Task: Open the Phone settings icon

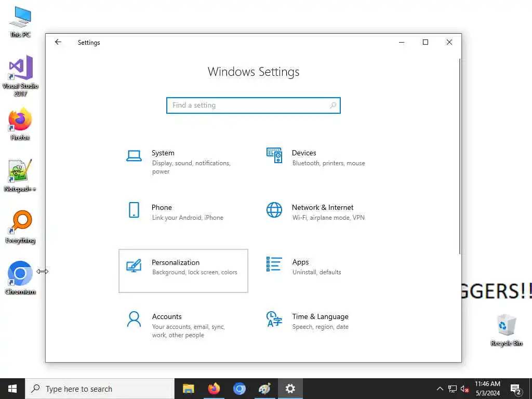Action: pos(134,210)
